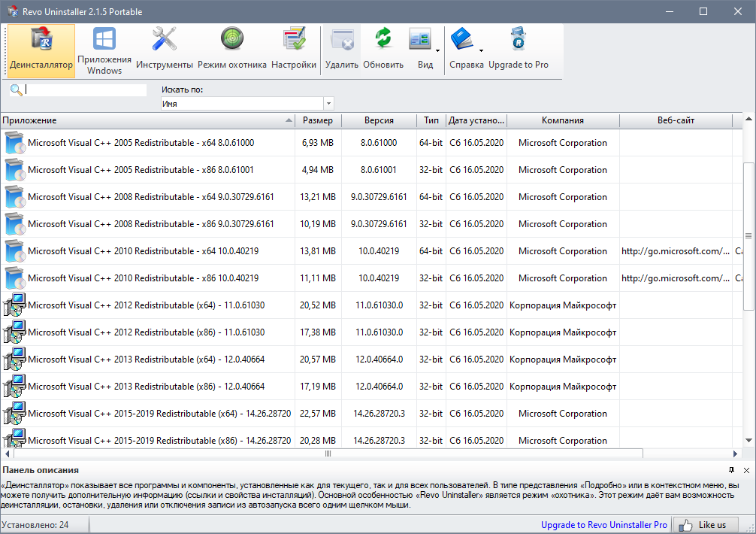The height and width of the screenshot is (534, 756).
Task: Expand the Справка help dropdown arrow
Action: (x=481, y=51)
